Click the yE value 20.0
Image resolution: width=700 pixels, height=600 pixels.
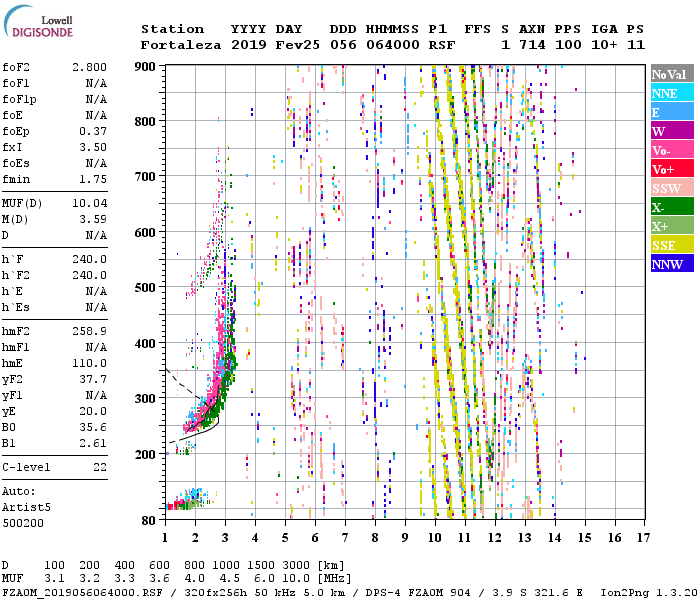point(93,411)
